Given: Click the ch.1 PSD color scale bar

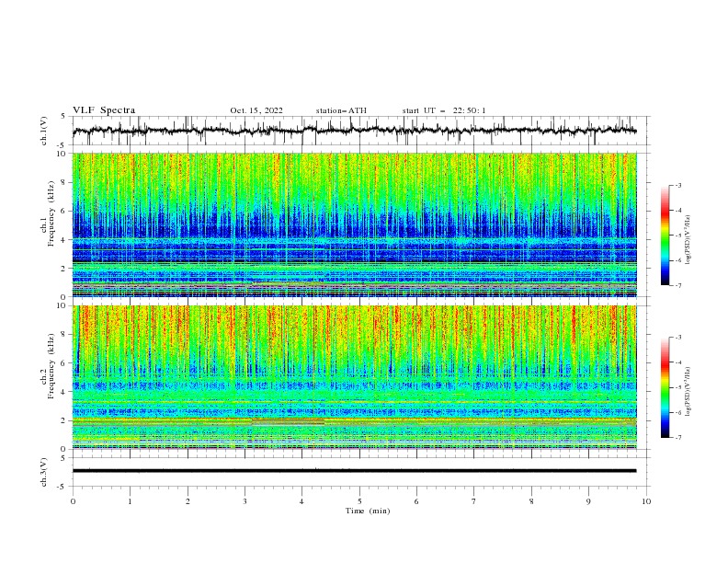Looking at the screenshot, I should 665,236.
